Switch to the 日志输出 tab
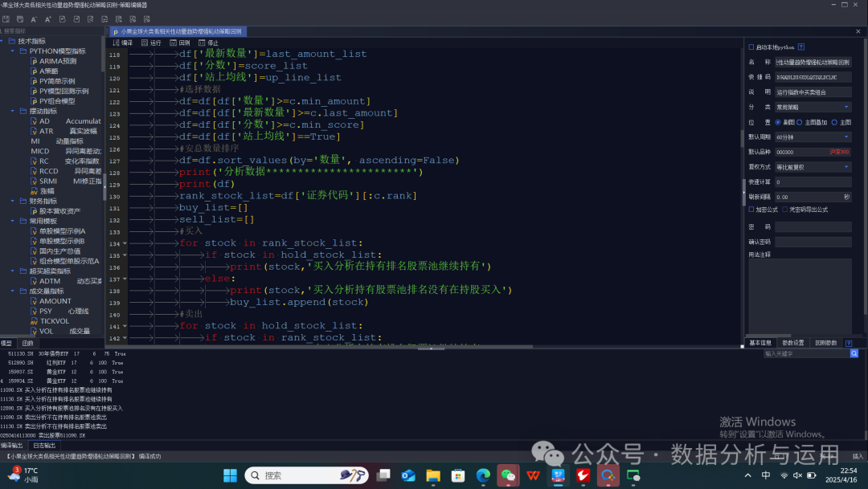This screenshot has width=868, height=489. pos(44,446)
